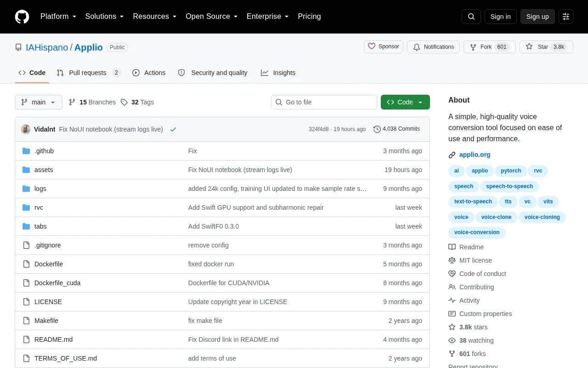
Task: Select the voice-conversion topic tag
Action: [477, 232]
